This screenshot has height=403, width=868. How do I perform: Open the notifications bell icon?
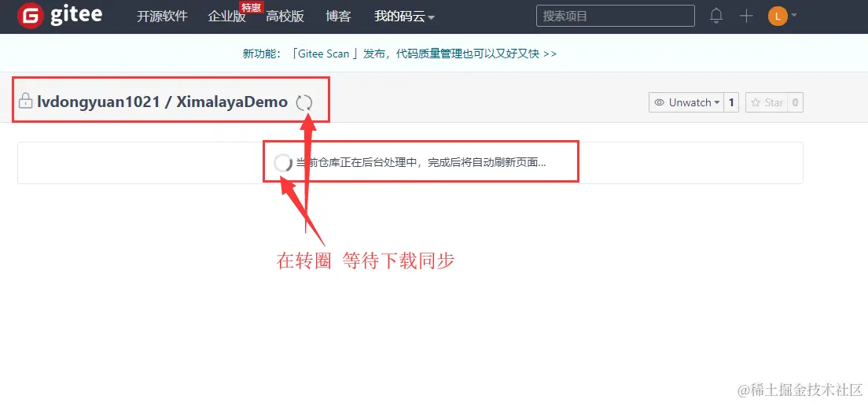[x=716, y=16]
